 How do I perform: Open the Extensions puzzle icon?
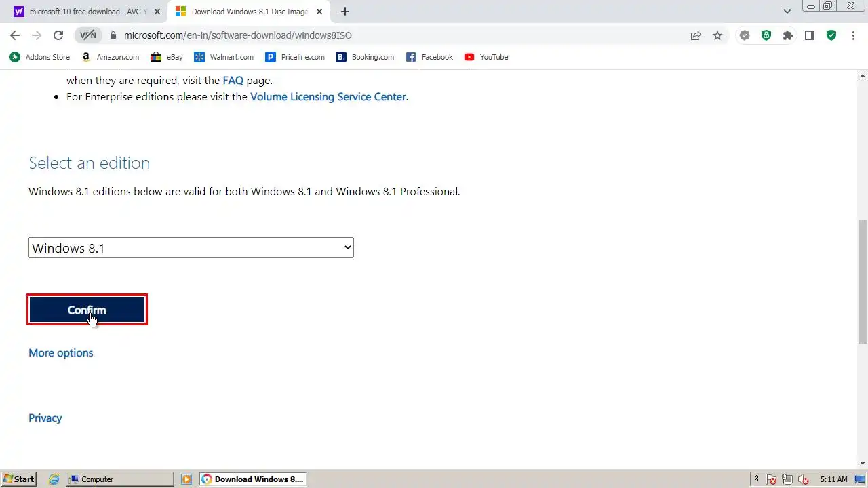[788, 35]
